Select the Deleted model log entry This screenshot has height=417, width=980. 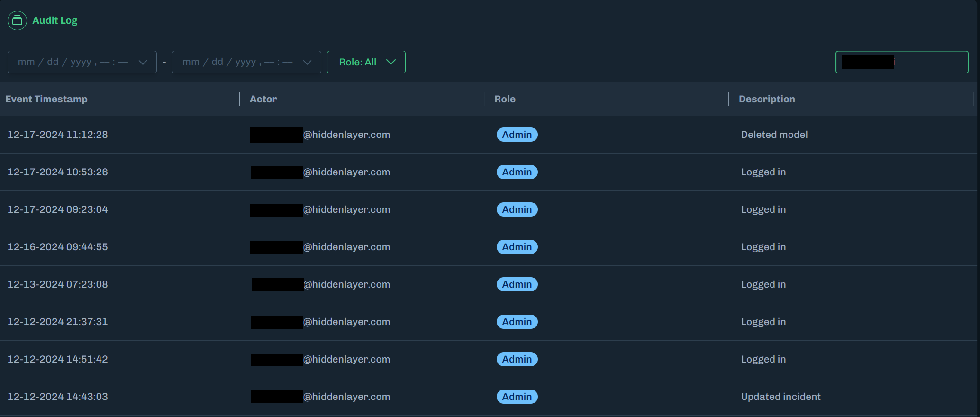(x=774, y=135)
